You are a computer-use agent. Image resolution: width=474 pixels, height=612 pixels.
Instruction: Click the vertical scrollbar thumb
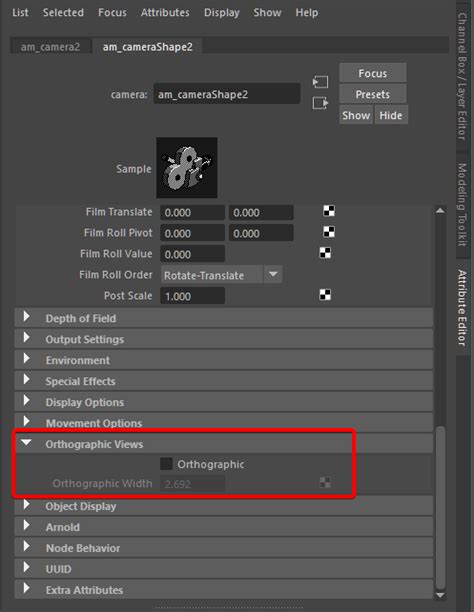[440, 507]
